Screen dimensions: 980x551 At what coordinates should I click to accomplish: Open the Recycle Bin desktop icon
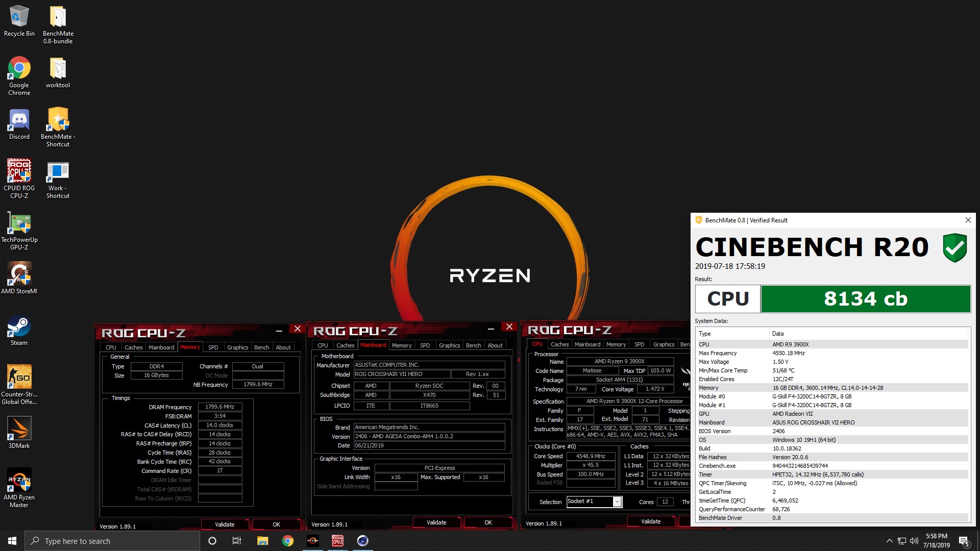pyautogui.click(x=19, y=21)
